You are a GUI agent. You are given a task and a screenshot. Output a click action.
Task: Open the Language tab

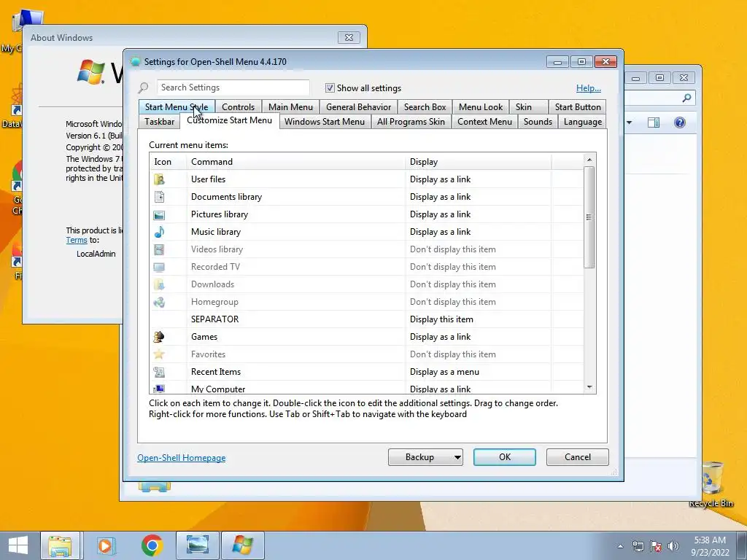pyautogui.click(x=583, y=122)
